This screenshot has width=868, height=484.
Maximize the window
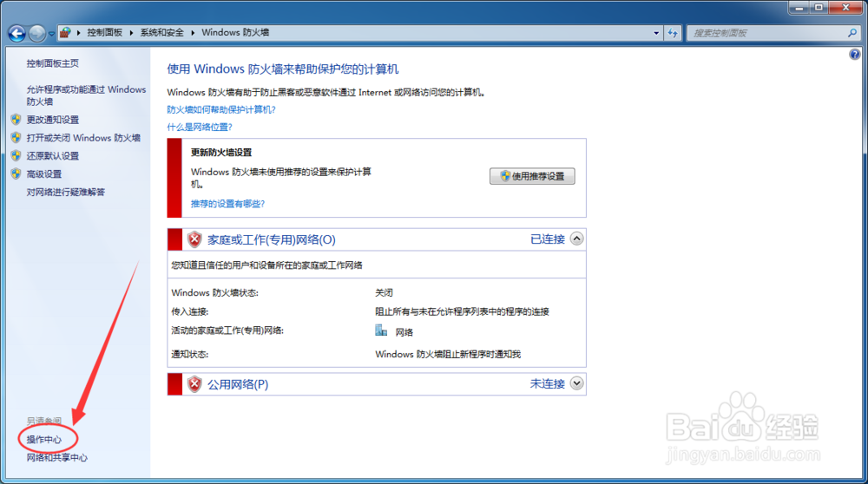coord(819,8)
